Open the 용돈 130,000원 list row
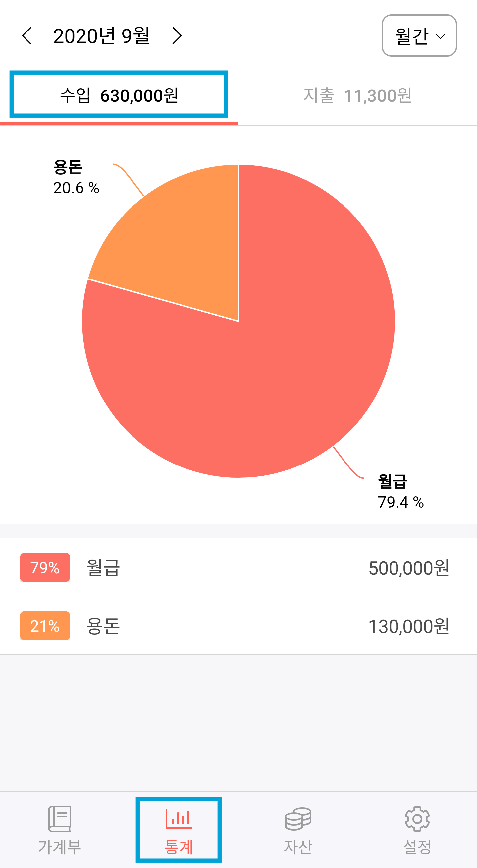Screen dimensions: 477x868 tap(238, 626)
